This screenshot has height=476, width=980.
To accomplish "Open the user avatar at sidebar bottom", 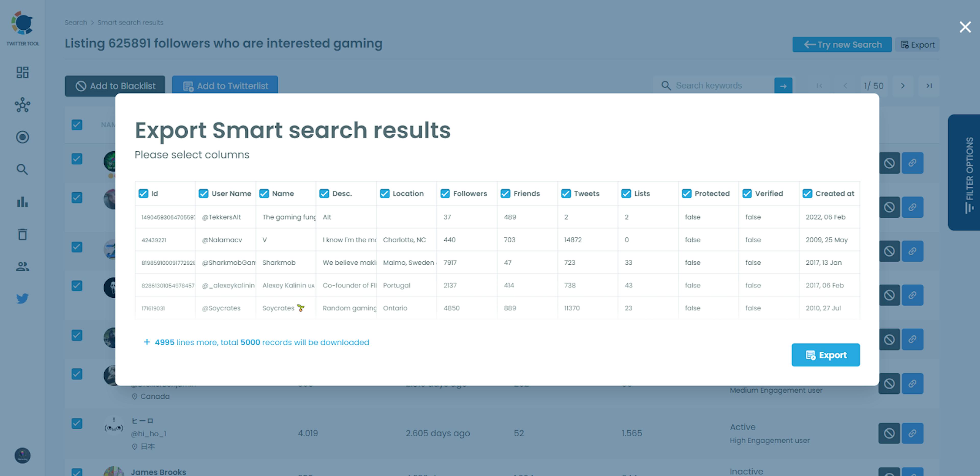I will [22, 455].
